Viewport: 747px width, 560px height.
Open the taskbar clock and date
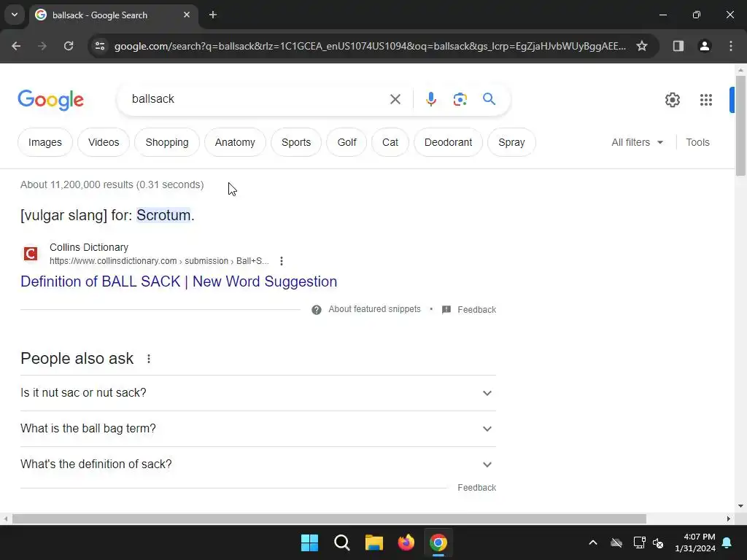pos(695,542)
